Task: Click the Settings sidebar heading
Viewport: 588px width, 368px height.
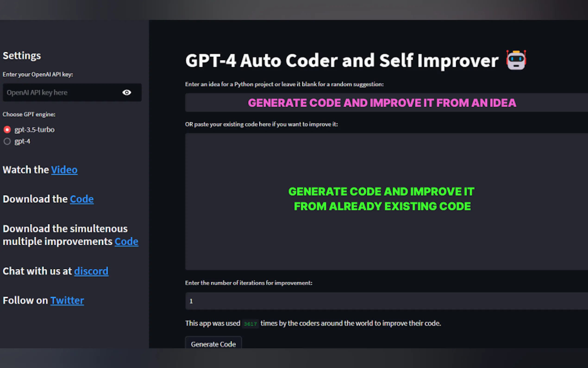Action: tap(22, 56)
